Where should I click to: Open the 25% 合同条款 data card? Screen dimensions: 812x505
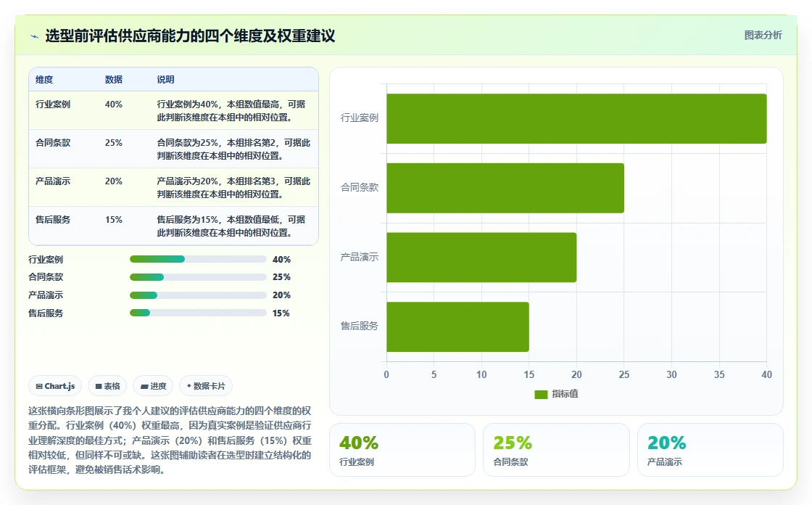point(556,450)
